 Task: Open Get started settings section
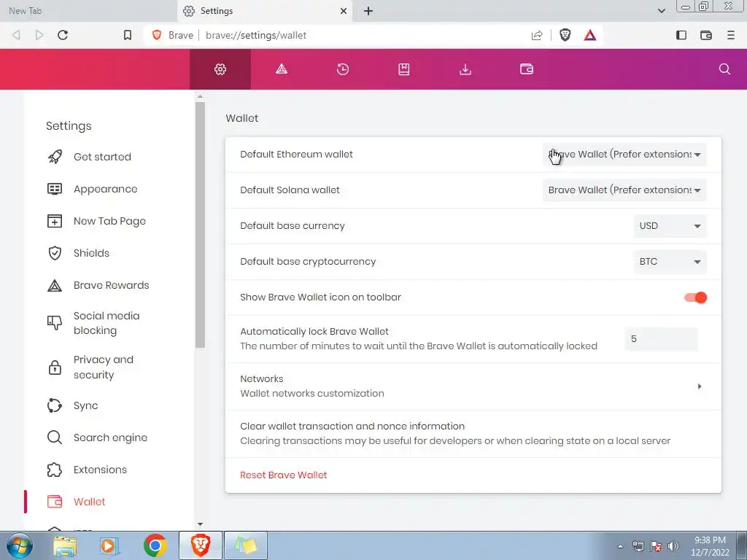(x=102, y=157)
